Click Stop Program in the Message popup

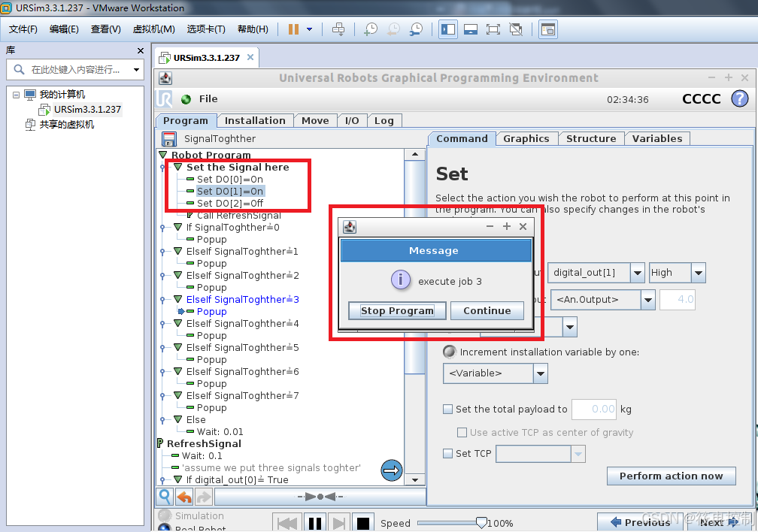[x=397, y=310]
